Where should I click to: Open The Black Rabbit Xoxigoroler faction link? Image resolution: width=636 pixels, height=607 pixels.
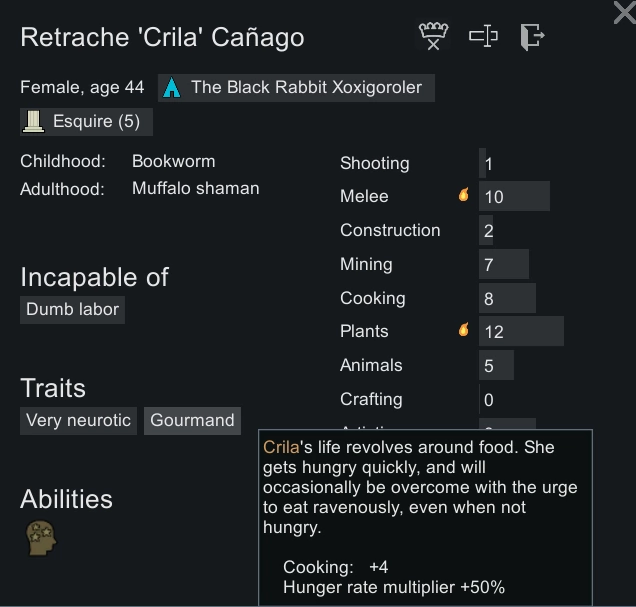pos(306,88)
